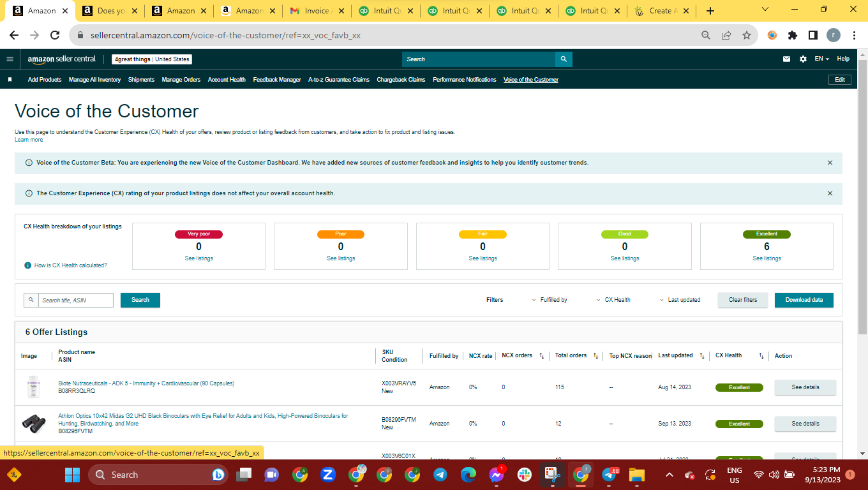Open the EN language dropdown
Screen dimensions: 868x490
click(x=821, y=59)
